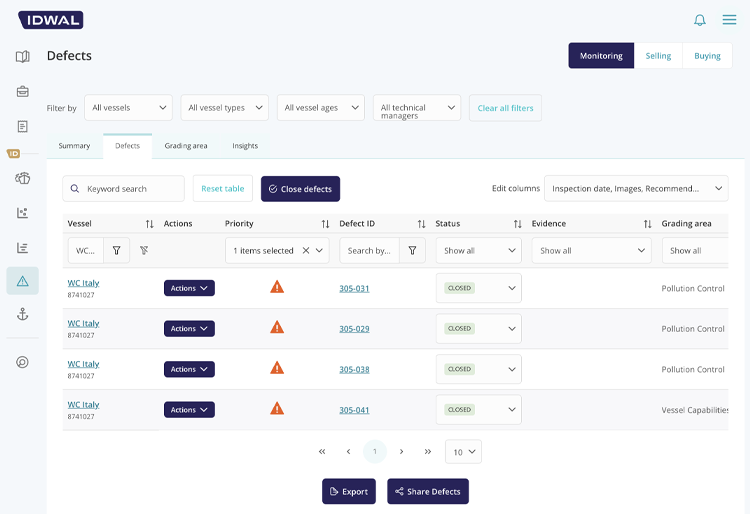Screen dimensions: 750x514
Task: Open the notifications bell icon
Action: click(699, 20)
